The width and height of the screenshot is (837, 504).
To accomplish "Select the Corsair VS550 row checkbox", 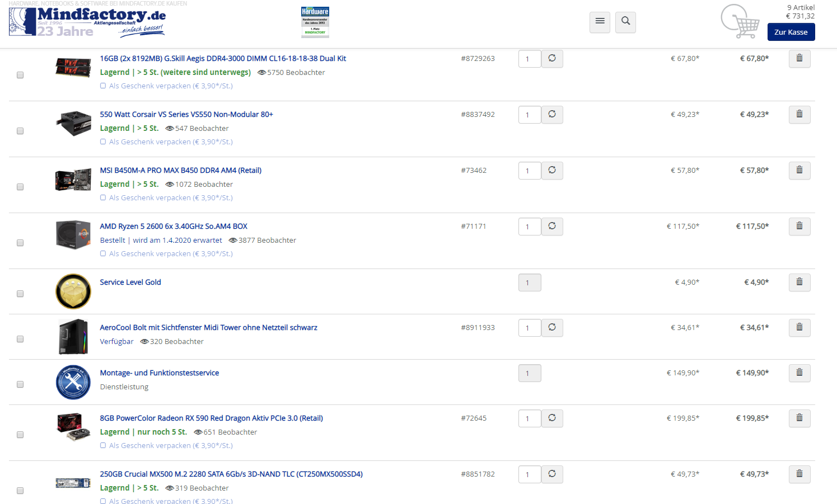I will coord(20,131).
